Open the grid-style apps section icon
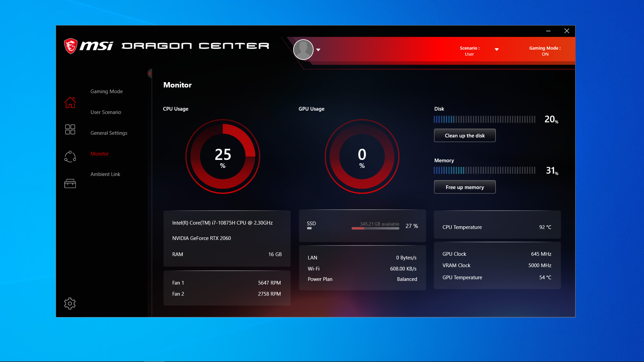Screen dimensions: 644x362 (70, 129)
